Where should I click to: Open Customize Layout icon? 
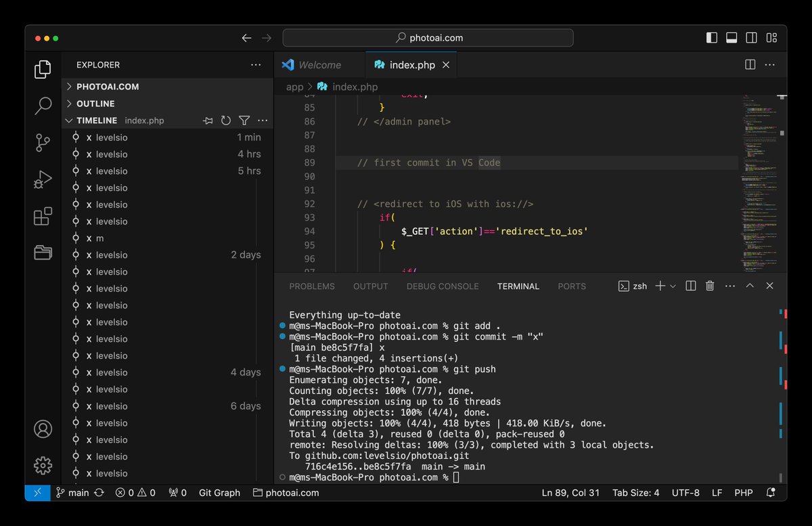771,38
